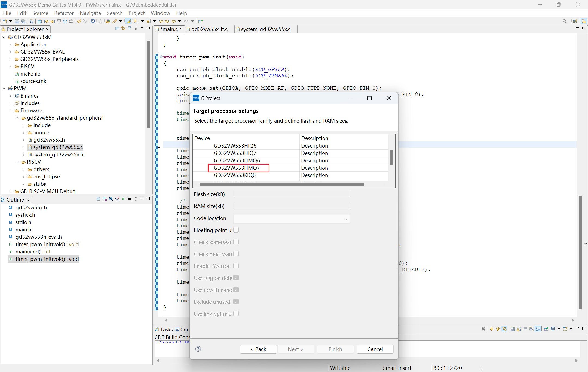Click the Next Annotation down arrow icon
588x372 pixels.
point(136,21)
